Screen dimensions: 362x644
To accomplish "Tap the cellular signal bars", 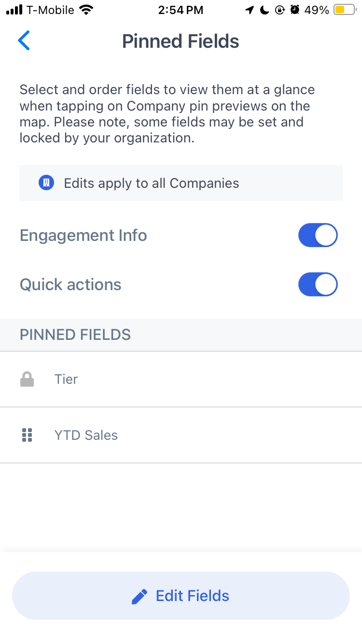I will [x=14, y=10].
